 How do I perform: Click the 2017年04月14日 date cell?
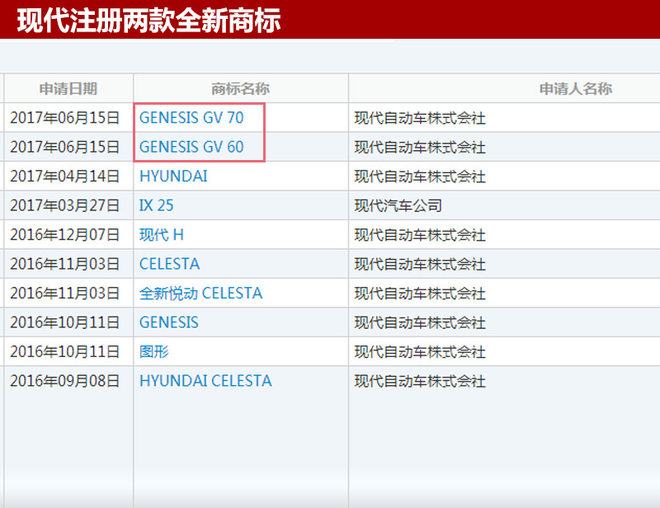[x=65, y=176]
